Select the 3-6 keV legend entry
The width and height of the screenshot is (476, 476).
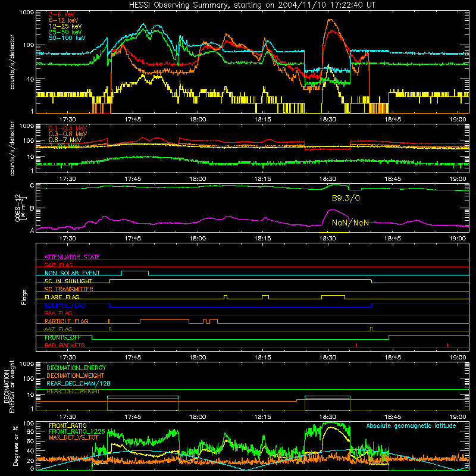tap(62, 14)
